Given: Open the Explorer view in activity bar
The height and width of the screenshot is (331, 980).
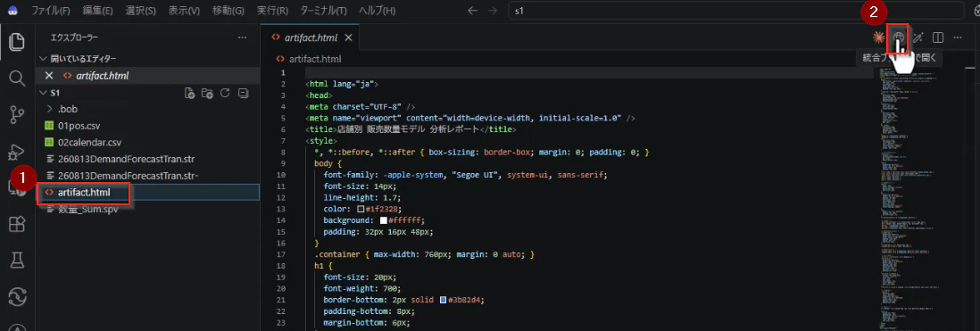Looking at the screenshot, I should click(17, 42).
